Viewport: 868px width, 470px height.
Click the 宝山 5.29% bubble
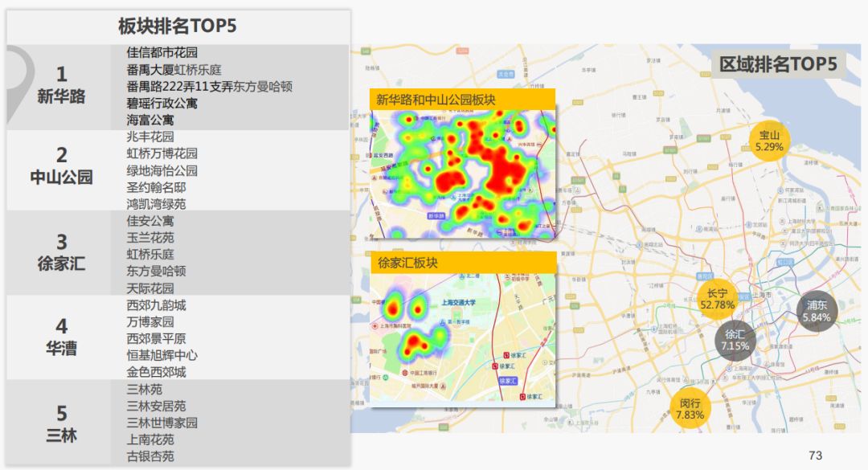(769, 141)
